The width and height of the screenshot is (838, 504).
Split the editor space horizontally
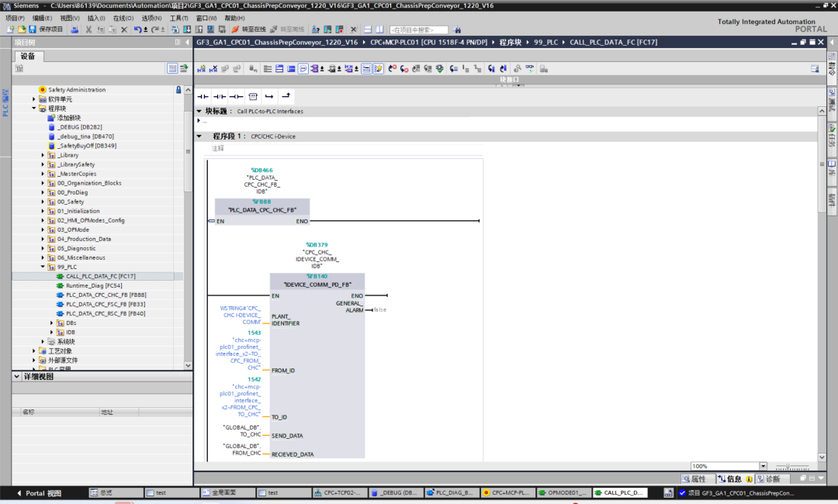click(368, 29)
